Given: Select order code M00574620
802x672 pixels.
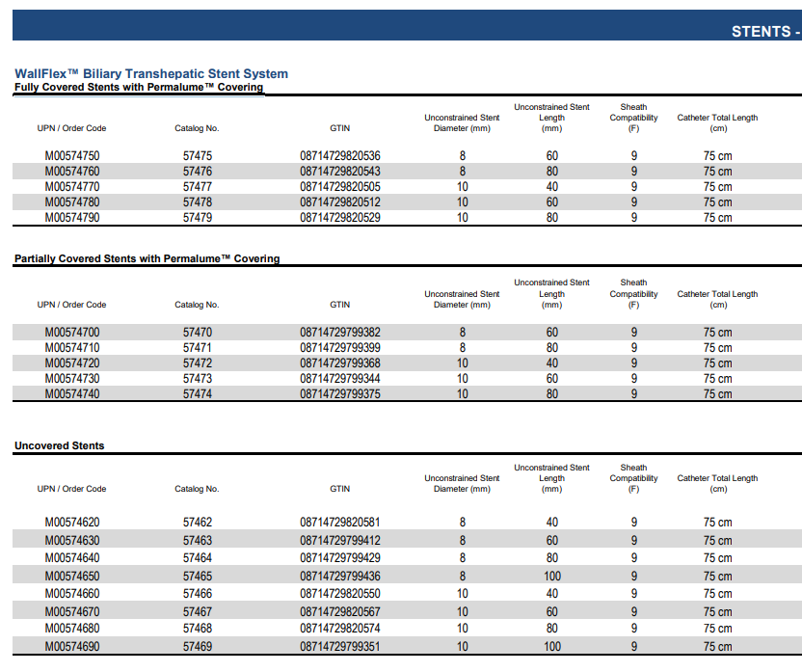Looking at the screenshot, I should pos(71,523).
